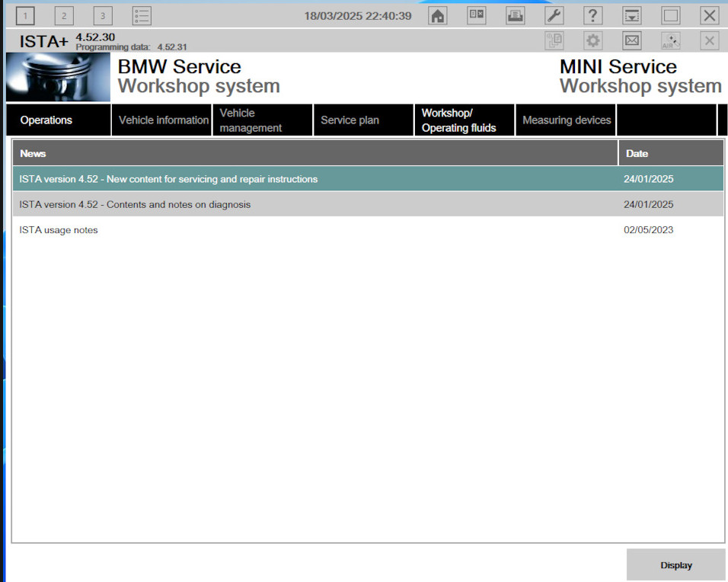Click the News column header
This screenshot has height=582, width=728.
(315, 153)
